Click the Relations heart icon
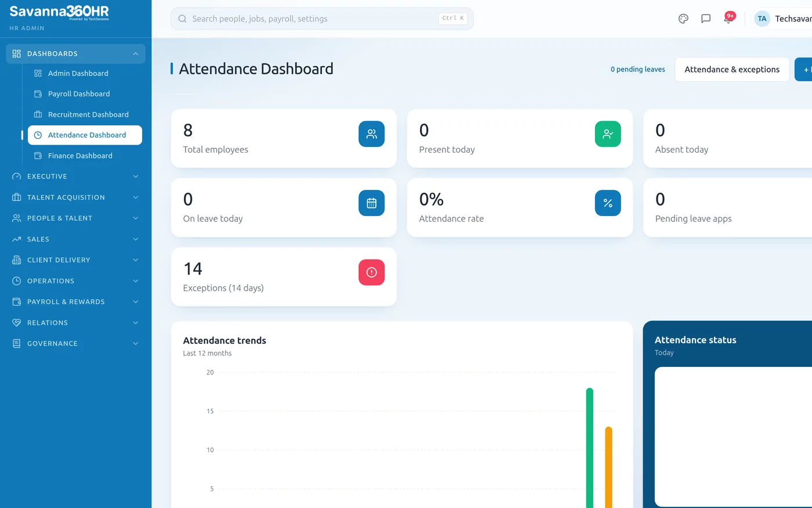The image size is (812, 508). pos(16,323)
